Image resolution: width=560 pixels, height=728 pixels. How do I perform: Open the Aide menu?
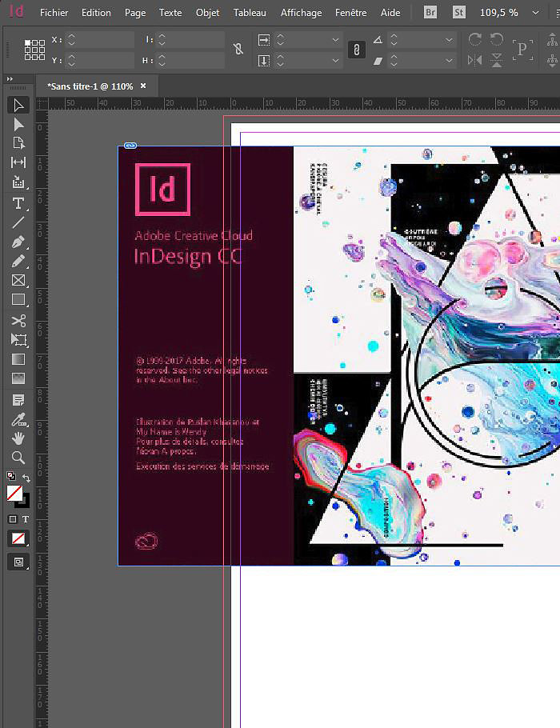click(390, 13)
